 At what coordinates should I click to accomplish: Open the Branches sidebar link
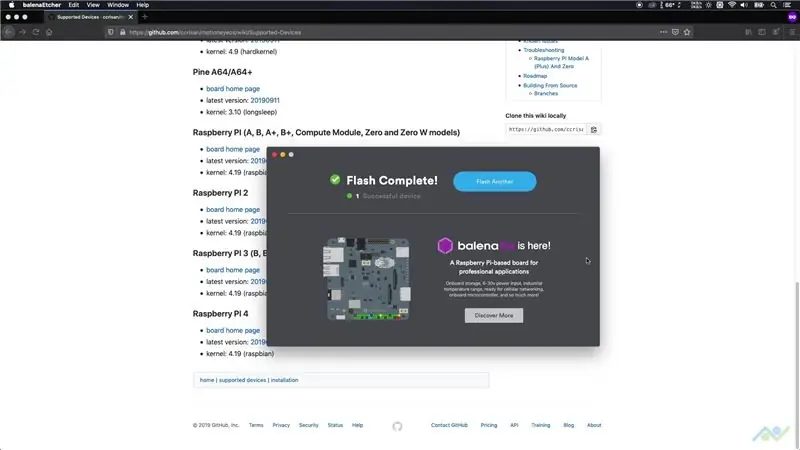pyautogui.click(x=546, y=93)
